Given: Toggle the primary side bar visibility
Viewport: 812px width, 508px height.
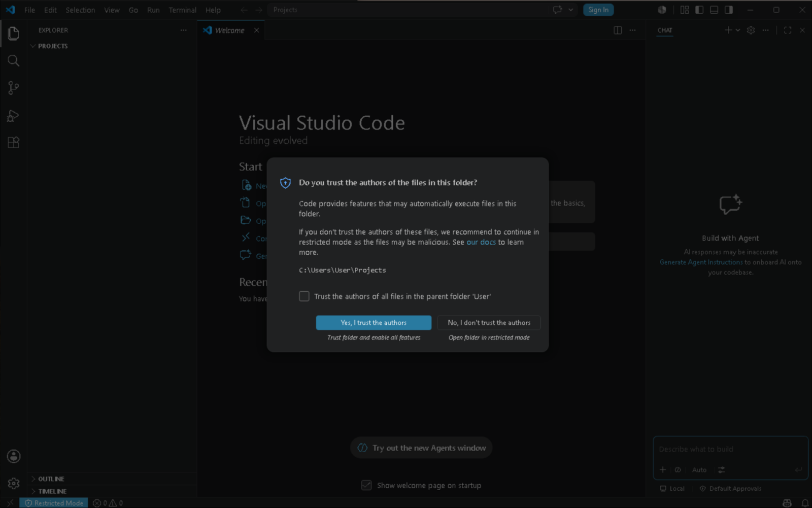Looking at the screenshot, I should pyautogui.click(x=699, y=10).
